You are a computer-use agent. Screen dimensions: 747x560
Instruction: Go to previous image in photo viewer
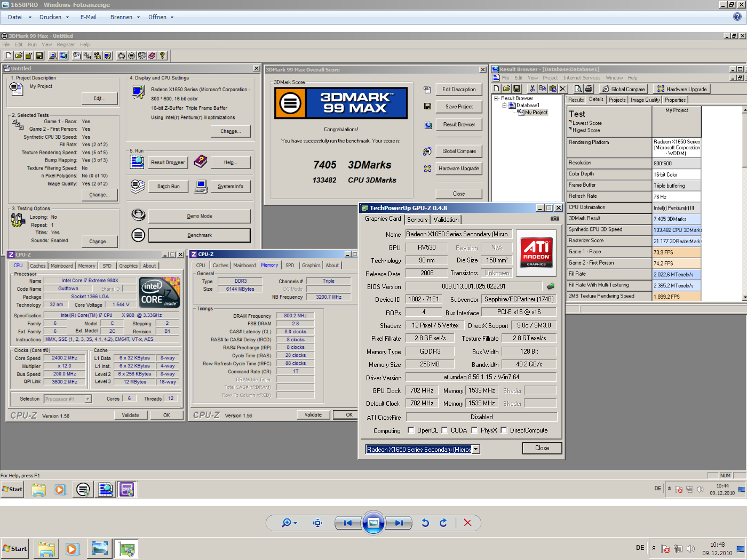tap(348, 523)
